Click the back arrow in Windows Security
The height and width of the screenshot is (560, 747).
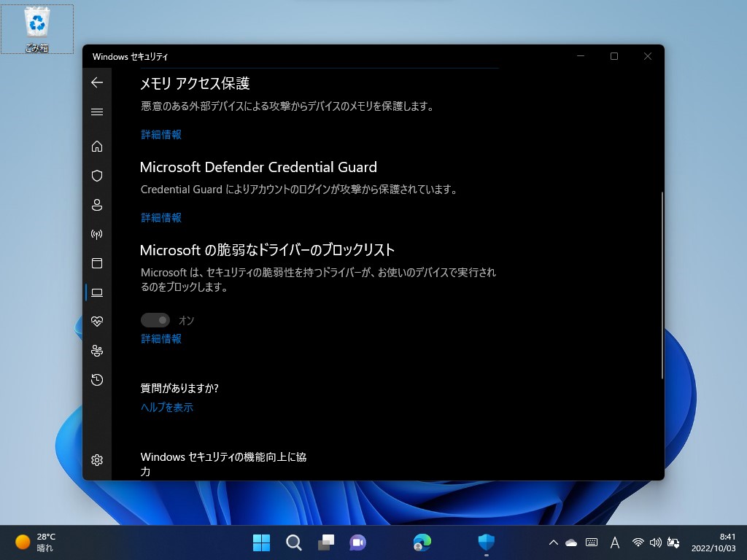click(97, 82)
